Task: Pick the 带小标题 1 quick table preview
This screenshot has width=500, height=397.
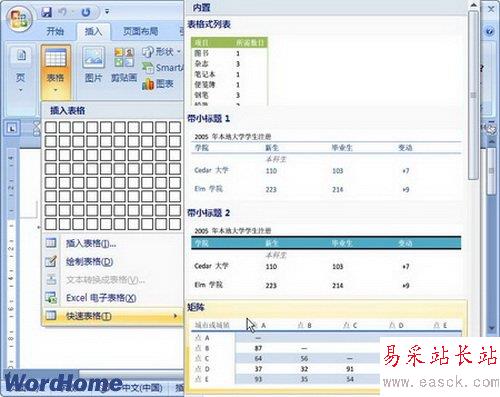Action: 326,163
